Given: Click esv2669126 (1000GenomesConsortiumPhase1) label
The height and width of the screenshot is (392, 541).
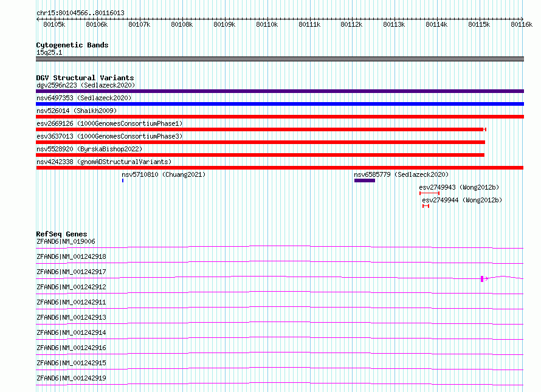Looking at the screenshot, I should (109, 123).
